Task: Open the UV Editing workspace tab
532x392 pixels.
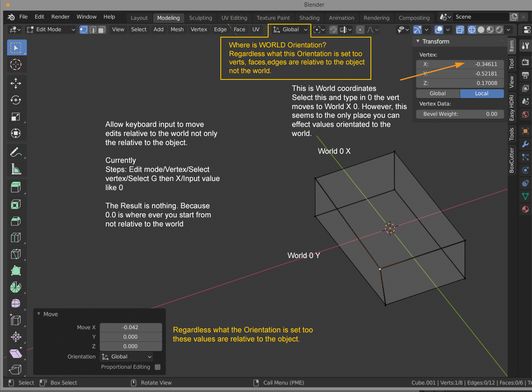Action: pyautogui.click(x=234, y=18)
